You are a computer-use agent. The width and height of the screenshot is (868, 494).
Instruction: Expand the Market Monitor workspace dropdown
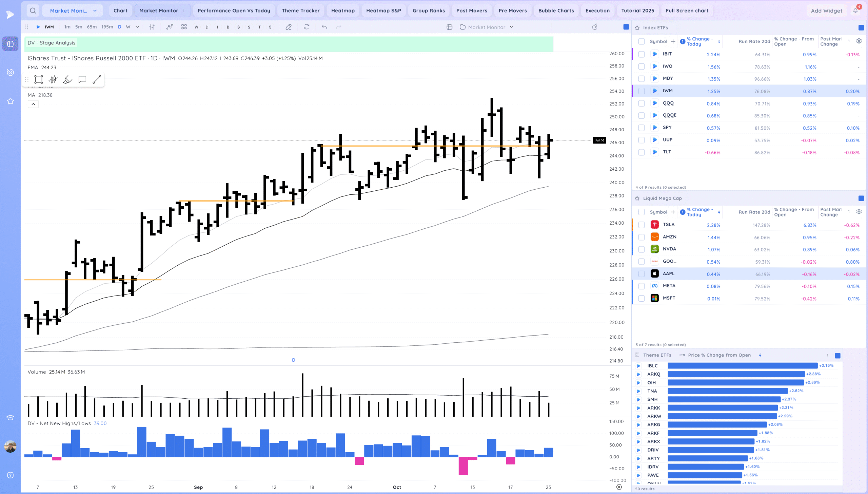[95, 11]
